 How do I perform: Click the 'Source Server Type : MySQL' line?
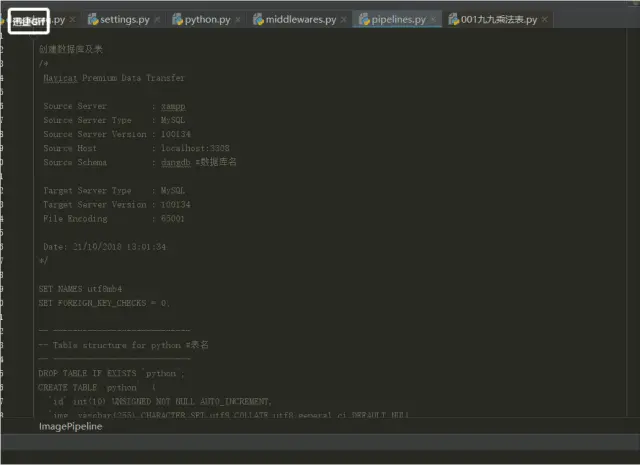114,120
